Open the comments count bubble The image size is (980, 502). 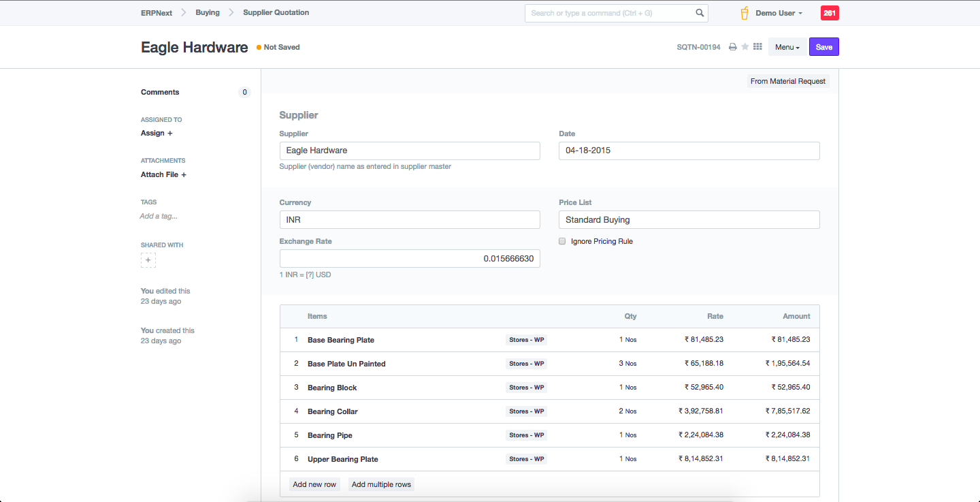pos(244,93)
